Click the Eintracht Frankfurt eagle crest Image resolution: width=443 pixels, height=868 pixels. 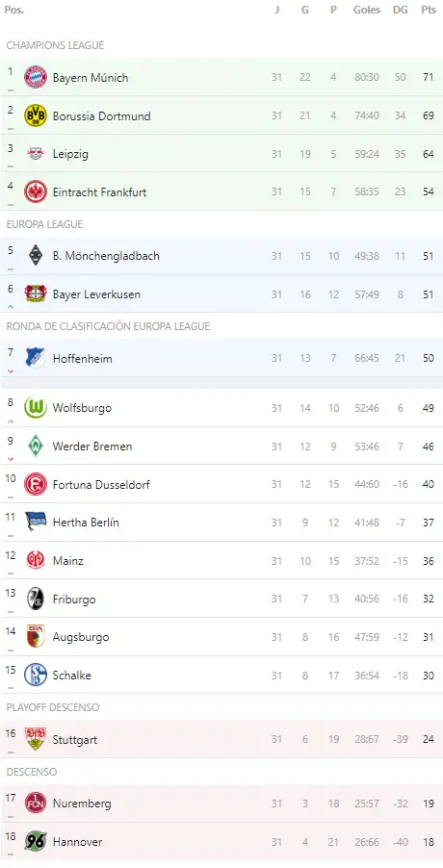coord(36,192)
